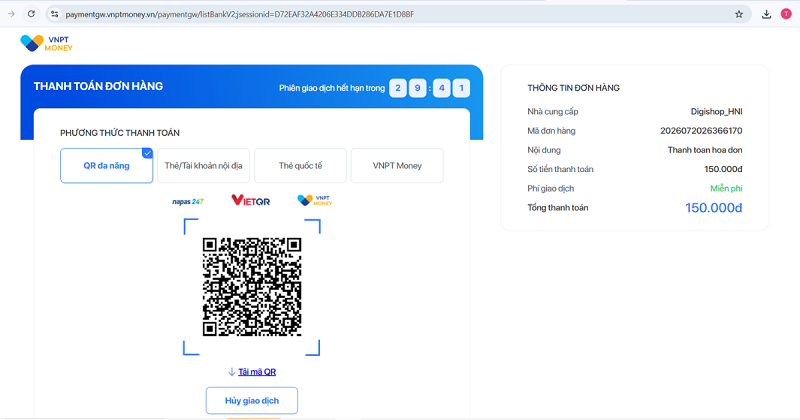Bookmark this page with the star icon
This screenshot has height=420, width=800.
pos(739,14)
